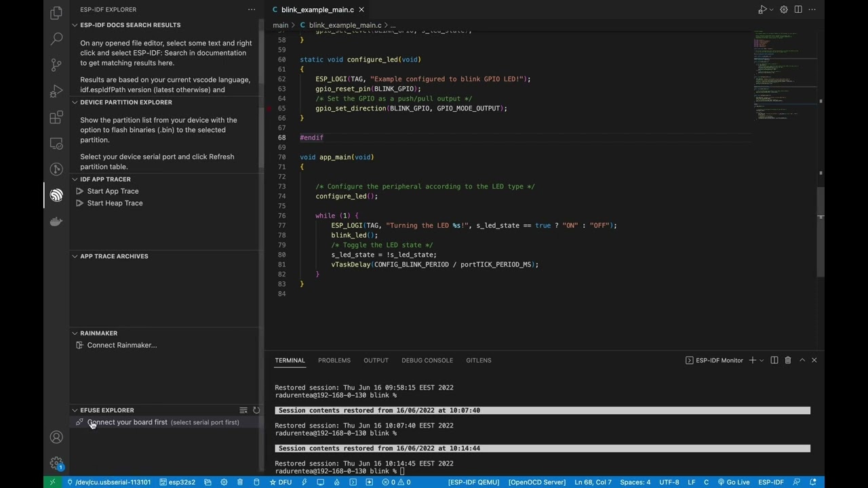This screenshot has height=488, width=868.
Task: Click the code minimap
Action: tap(784, 75)
